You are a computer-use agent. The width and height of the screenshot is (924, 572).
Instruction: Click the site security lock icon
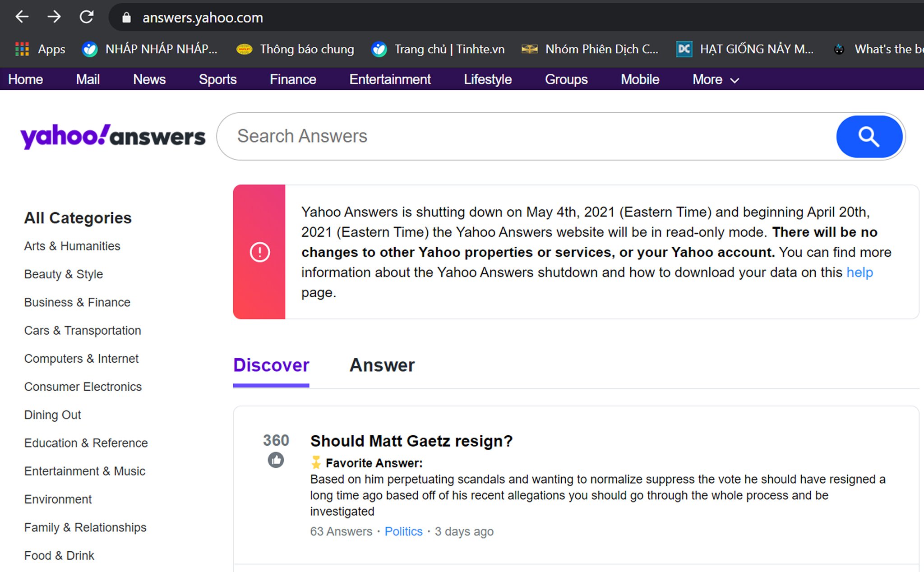click(127, 18)
